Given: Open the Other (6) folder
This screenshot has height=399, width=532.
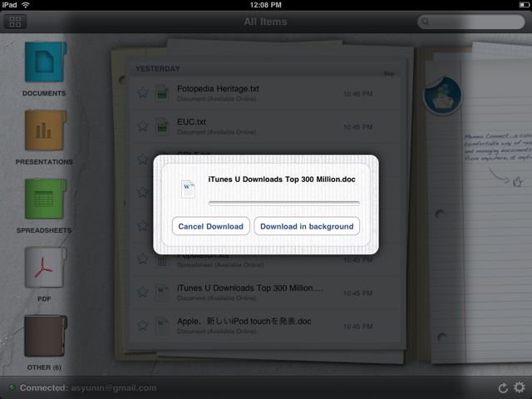Looking at the screenshot, I should pos(45,336).
